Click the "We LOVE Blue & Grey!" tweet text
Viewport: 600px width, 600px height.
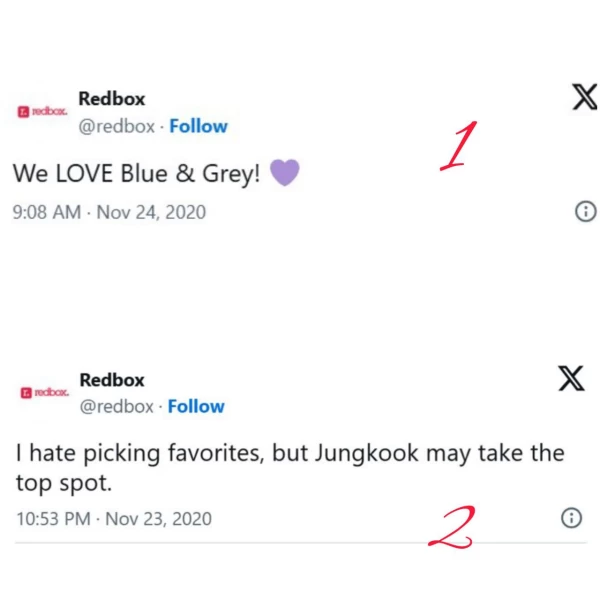coord(137,173)
